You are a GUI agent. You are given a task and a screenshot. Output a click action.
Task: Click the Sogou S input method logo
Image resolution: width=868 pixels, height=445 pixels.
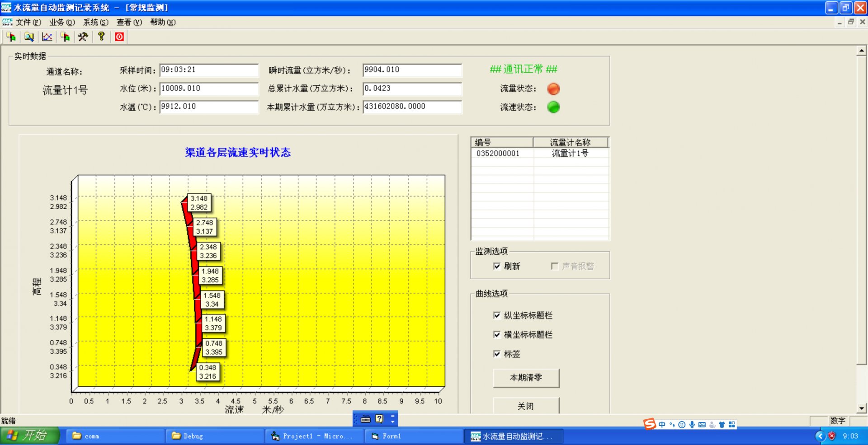point(650,424)
